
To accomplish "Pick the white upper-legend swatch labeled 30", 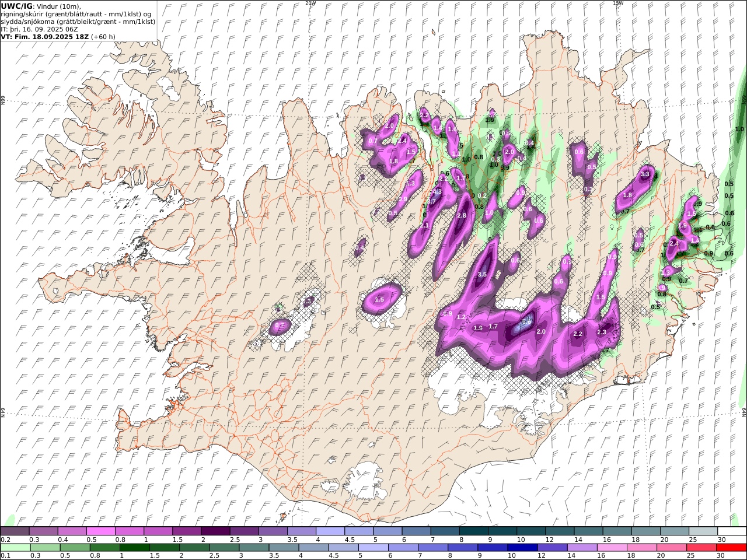I will tap(731, 531).
